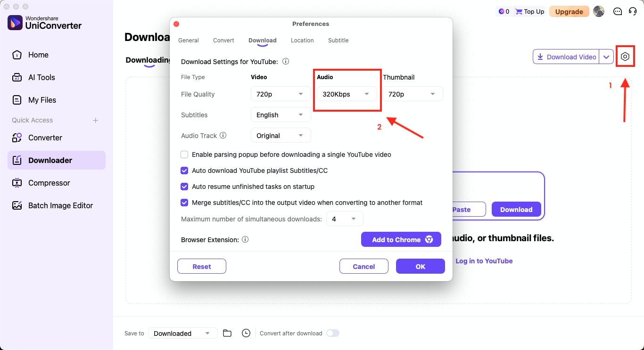Add a Quick Access shortcut with plus icon

95,120
